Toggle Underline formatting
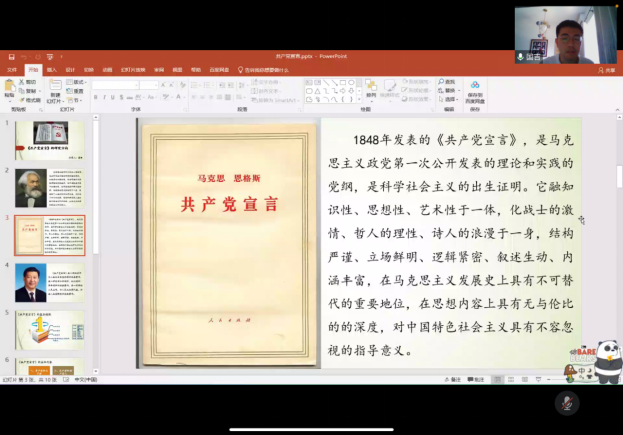The height and width of the screenshot is (435, 623). click(x=113, y=97)
